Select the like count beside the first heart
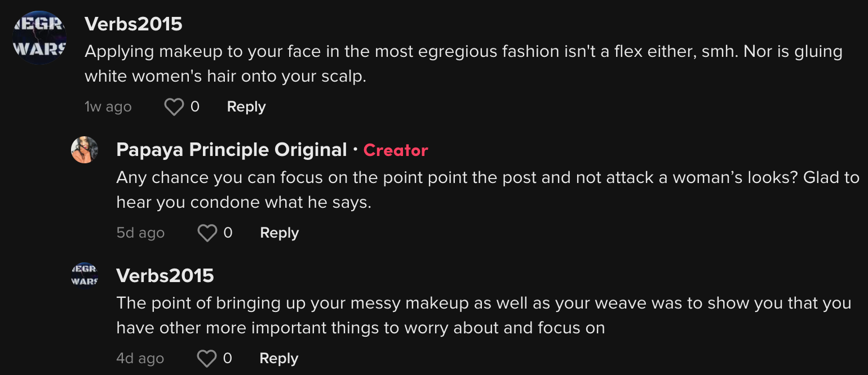 195,107
